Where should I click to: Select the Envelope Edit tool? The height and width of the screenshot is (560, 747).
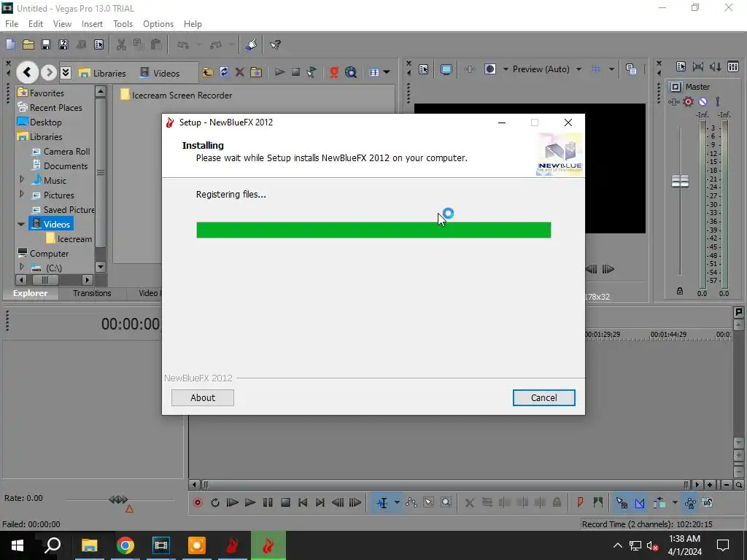click(411, 502)
